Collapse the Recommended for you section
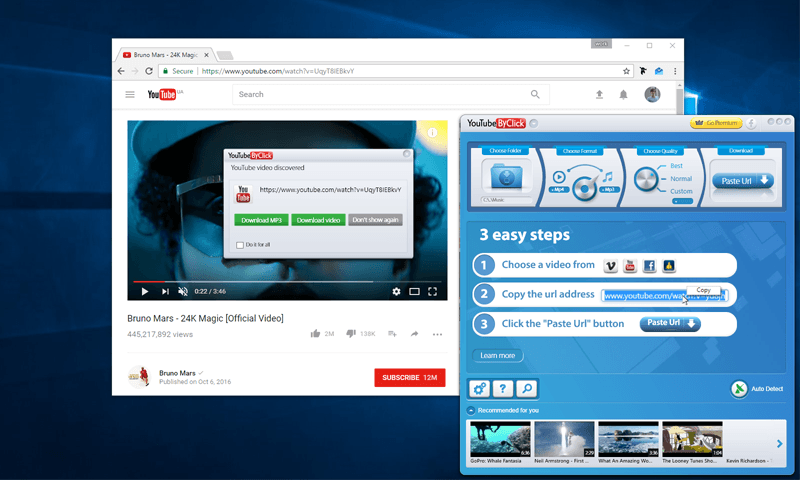The height and width of the screenshot is (480, 800). [471, 410]
